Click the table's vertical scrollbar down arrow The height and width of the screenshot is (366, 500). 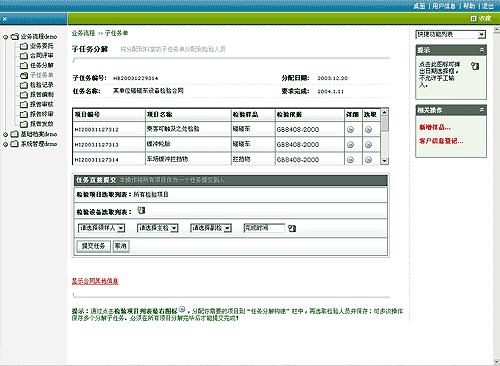385,161
